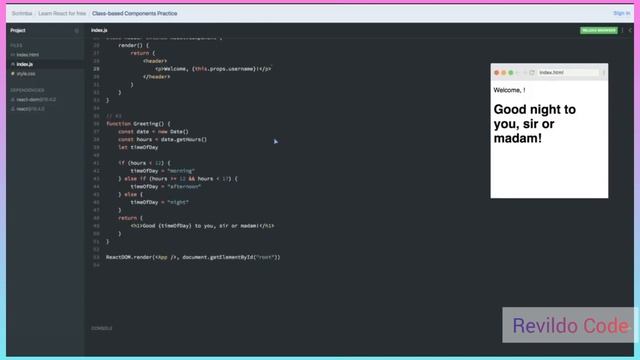Click timeOfDay = "afternoon" code line

coord(166,187)
